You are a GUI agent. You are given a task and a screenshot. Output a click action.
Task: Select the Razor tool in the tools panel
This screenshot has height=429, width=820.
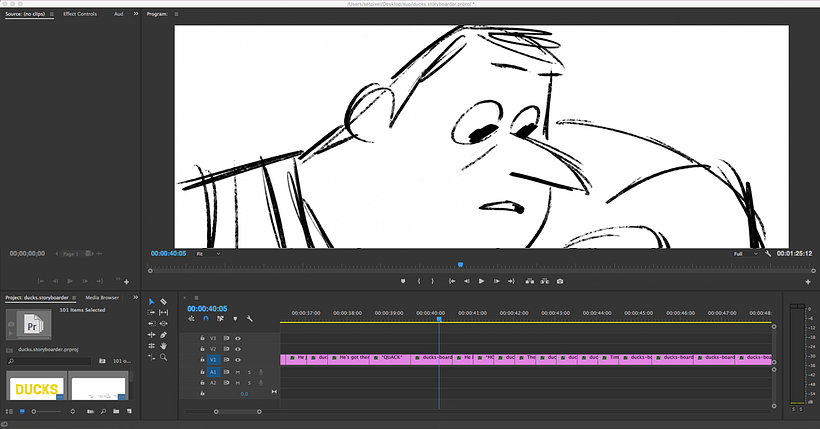(x=163, y=301)
